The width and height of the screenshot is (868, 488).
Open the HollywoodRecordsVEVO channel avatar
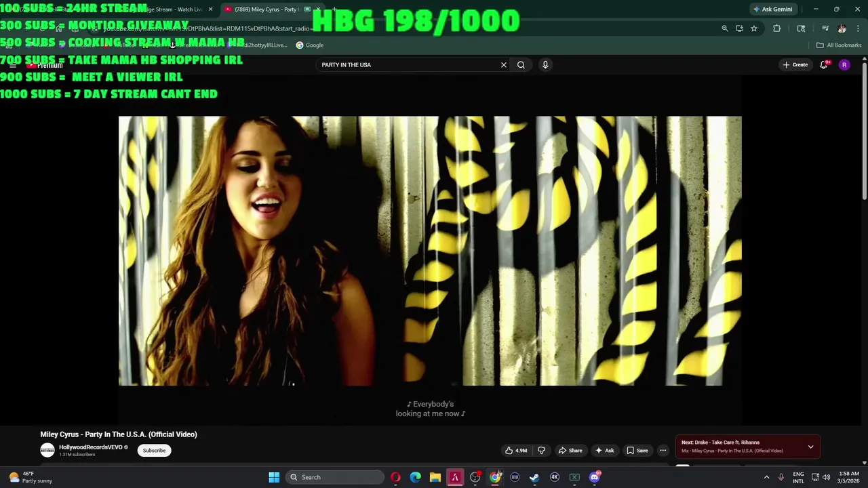pos(47,450)
